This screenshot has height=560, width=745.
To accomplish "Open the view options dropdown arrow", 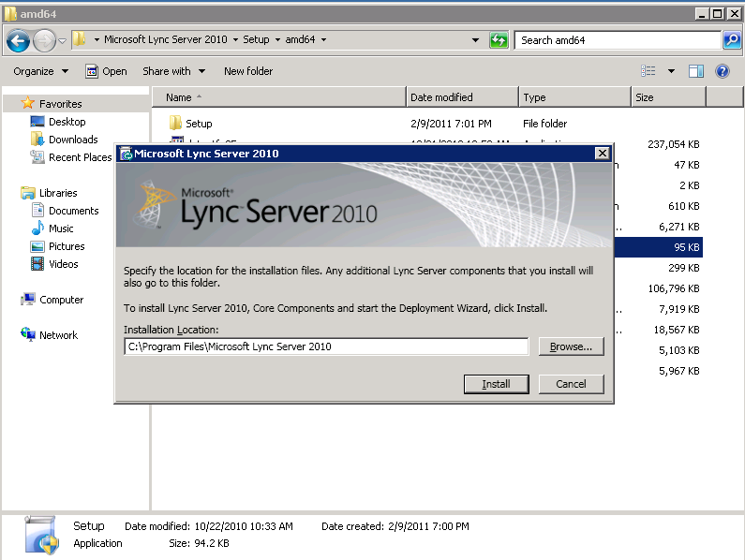I will pos(671,71).
